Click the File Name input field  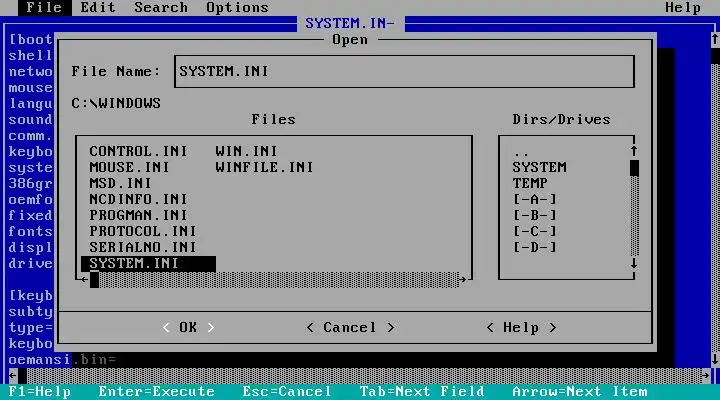coord(404,71)
